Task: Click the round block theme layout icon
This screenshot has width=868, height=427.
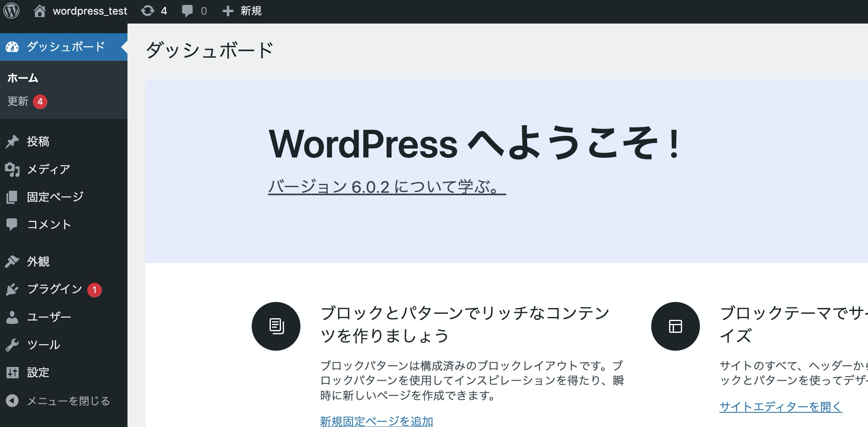Action: pyautogui.click(x=676, y=326)
